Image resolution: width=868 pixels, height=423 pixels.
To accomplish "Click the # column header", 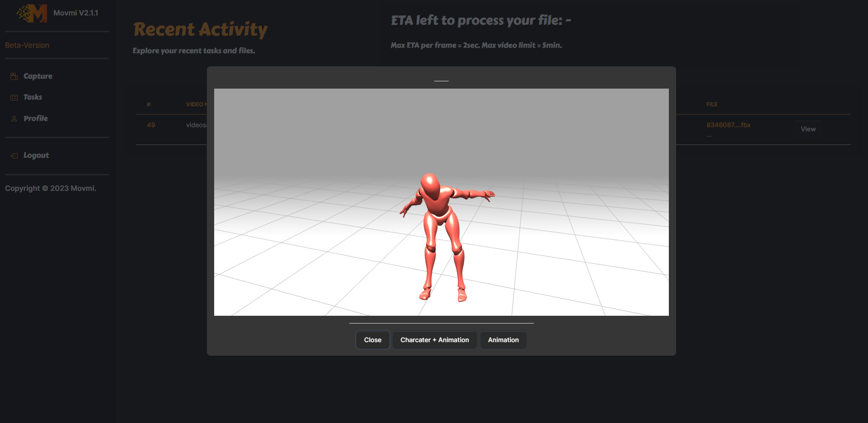I will pyautogui.click(x=149, y=105).
